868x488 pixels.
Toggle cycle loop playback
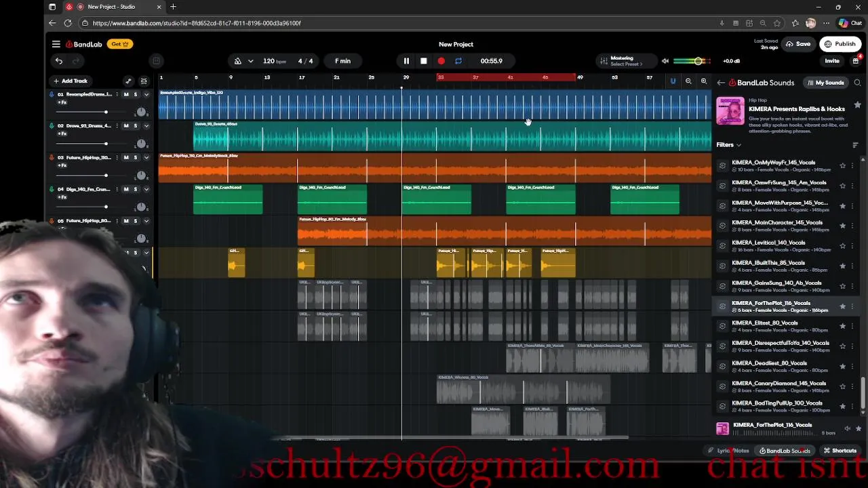pos(458,61)
